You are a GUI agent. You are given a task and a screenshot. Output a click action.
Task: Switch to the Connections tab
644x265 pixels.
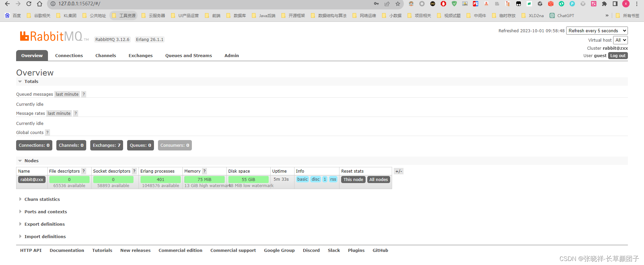tap(69, 56)
